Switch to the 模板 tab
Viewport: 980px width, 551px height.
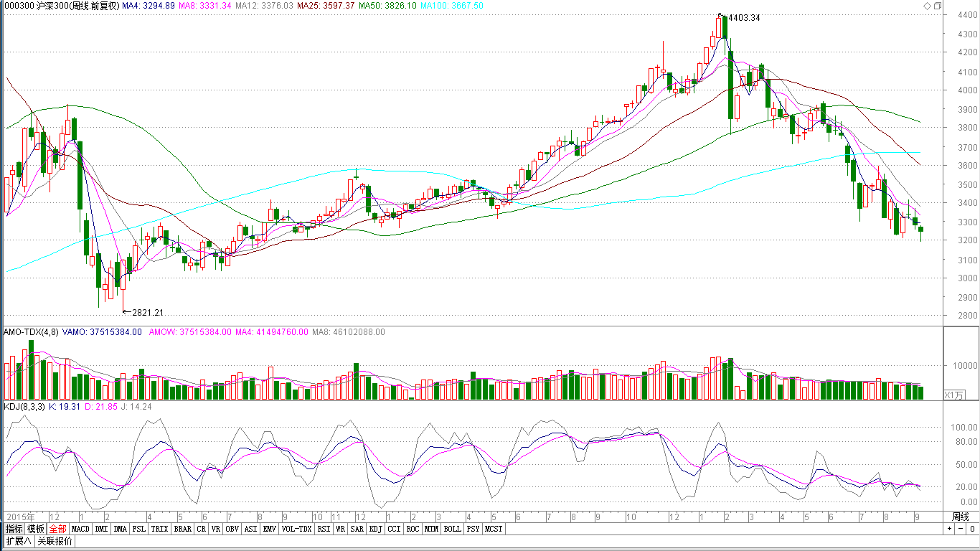point(35,529)
